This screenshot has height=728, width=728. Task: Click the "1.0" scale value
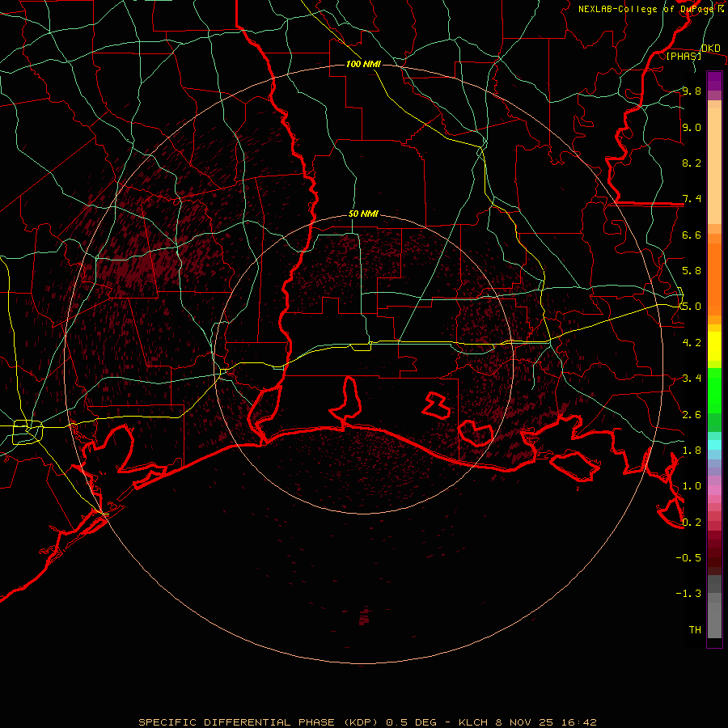click(692, 486)
